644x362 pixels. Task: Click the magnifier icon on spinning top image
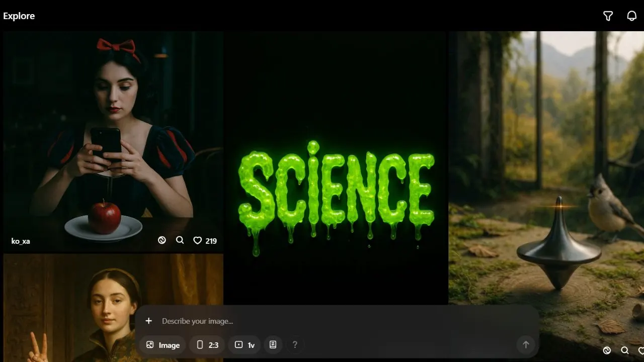625,350
